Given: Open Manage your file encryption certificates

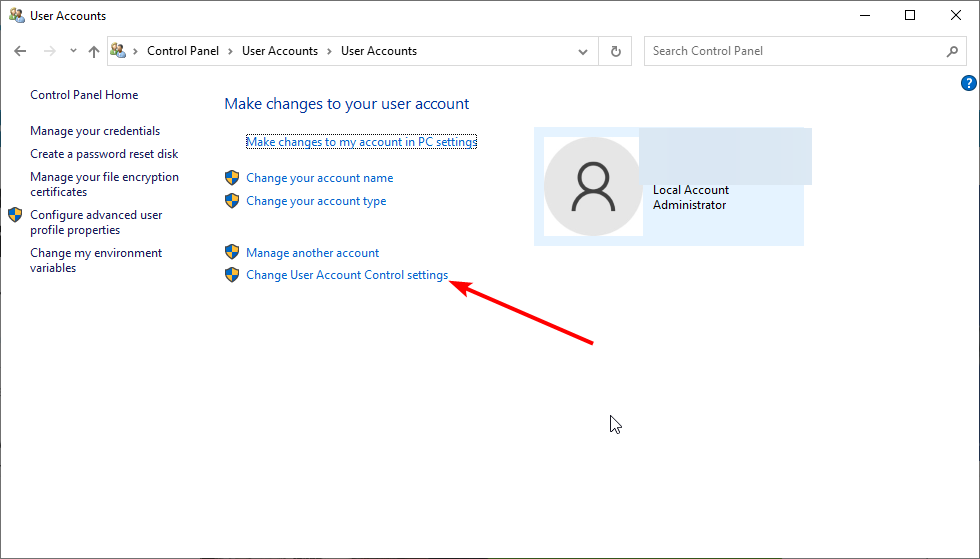Looking at the screenshot, I should 104,184.
